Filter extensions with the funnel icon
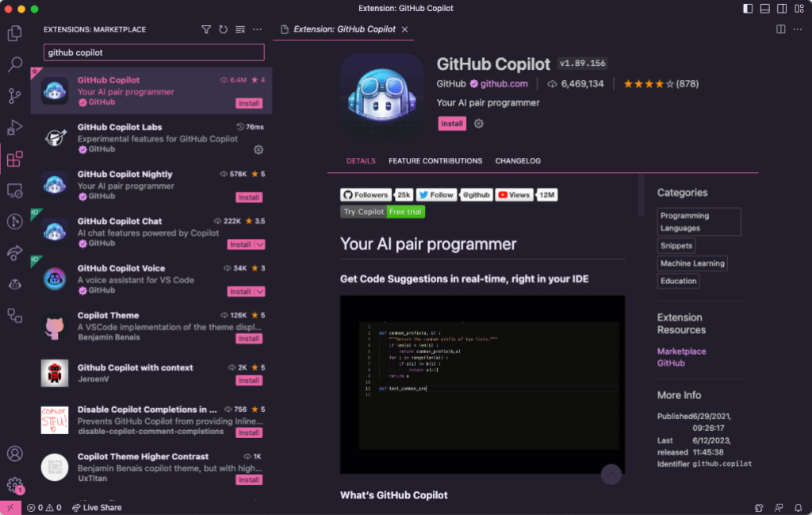This screenshot has height=515, width=812. click(206, 29)
